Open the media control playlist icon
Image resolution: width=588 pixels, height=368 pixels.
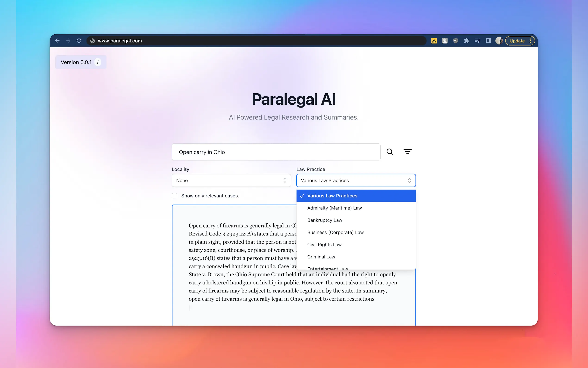[477, 41]
